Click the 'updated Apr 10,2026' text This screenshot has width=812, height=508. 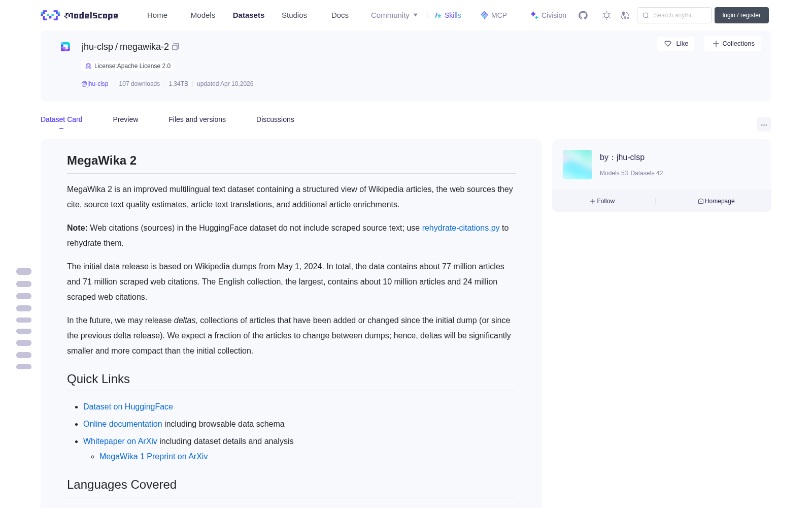click(x=225, y=84)
